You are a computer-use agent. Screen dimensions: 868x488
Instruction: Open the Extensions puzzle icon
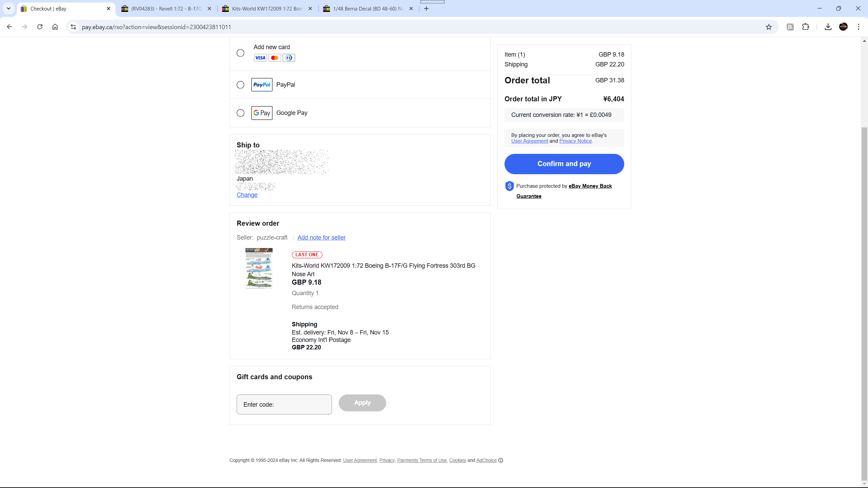click(x=806, y=27)
